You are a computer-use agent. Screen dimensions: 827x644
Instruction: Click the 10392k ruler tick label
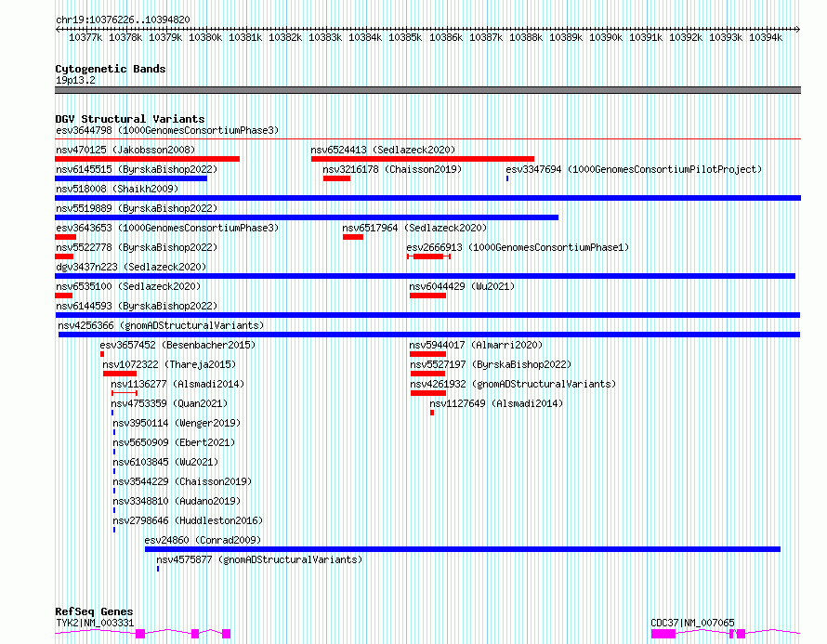[x=686, y=37]
